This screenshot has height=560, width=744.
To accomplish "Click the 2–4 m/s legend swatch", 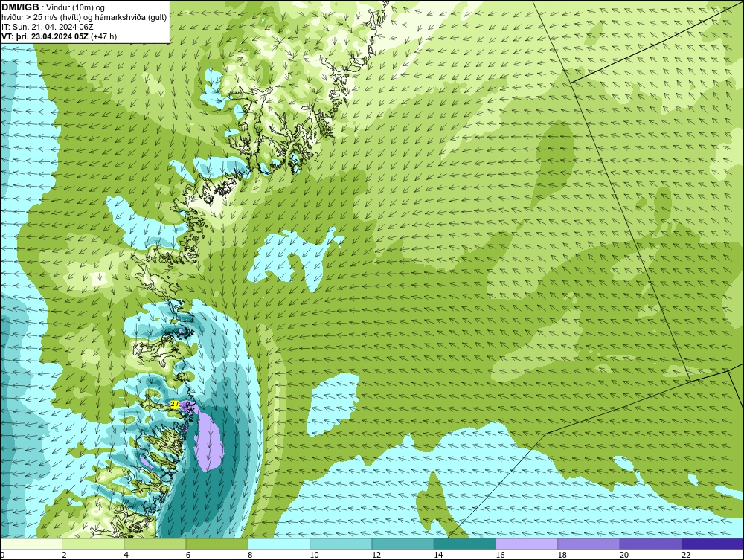I will pos(93,544).
